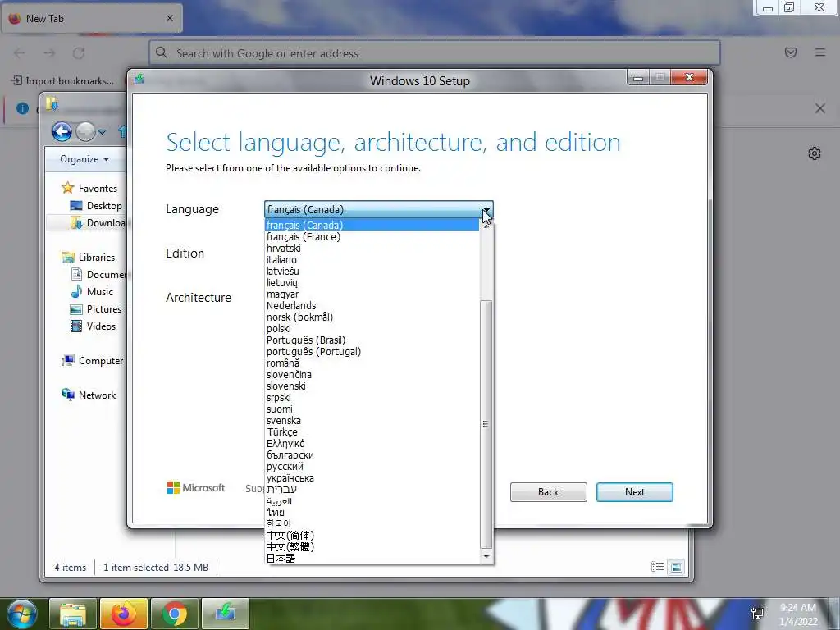Select polski language option
Screen dimensions: 840x630
point(372,328)
